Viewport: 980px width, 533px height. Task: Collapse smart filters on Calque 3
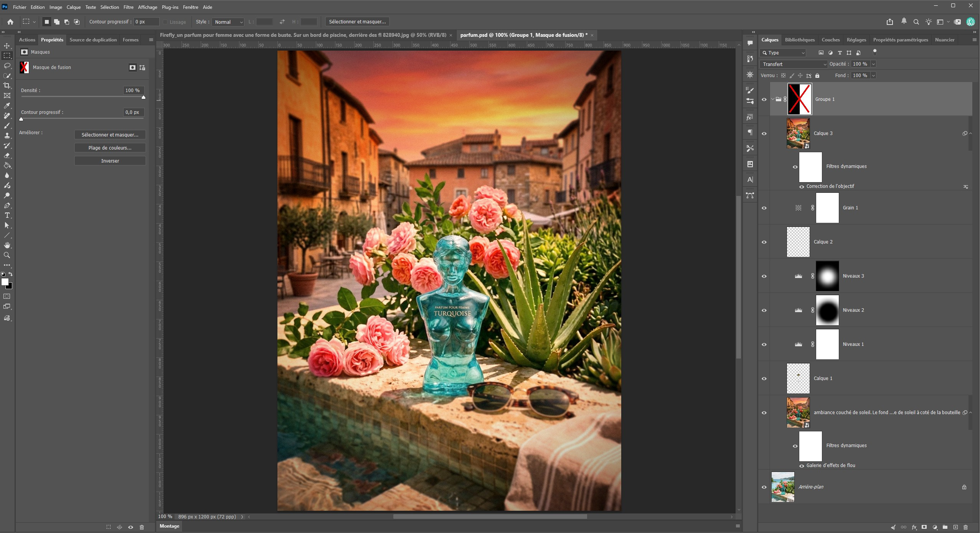click(970, 133)
